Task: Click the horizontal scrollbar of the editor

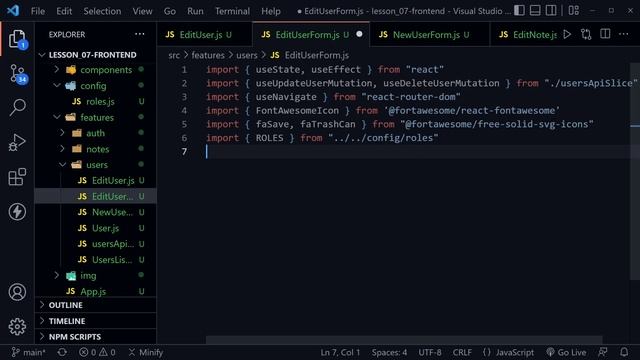Action: click(x=404, y=340)
